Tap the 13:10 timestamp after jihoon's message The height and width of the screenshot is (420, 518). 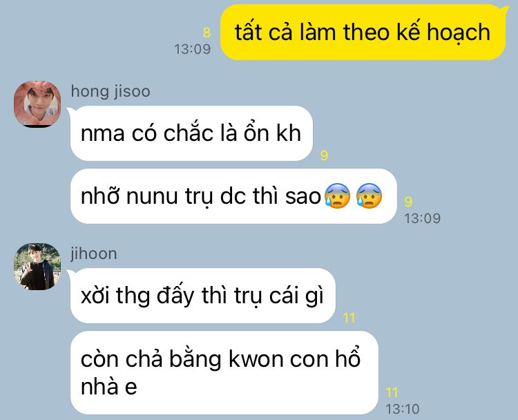coord(403,409)
